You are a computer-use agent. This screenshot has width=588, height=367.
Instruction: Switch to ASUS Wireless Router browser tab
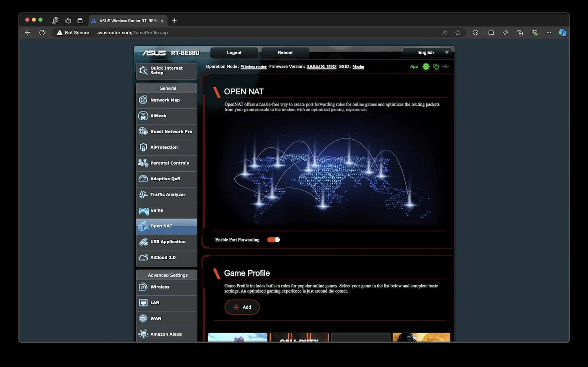point(128,21)
